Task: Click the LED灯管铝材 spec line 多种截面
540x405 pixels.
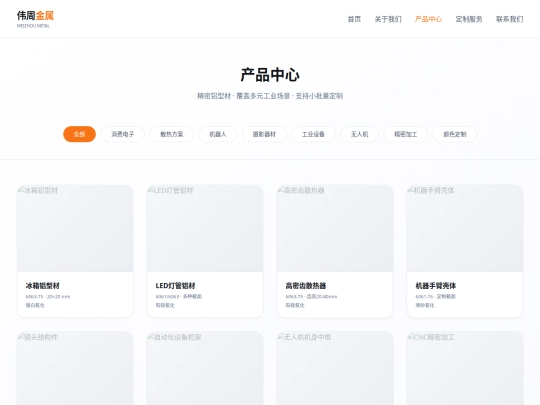Action: [178, 297]
